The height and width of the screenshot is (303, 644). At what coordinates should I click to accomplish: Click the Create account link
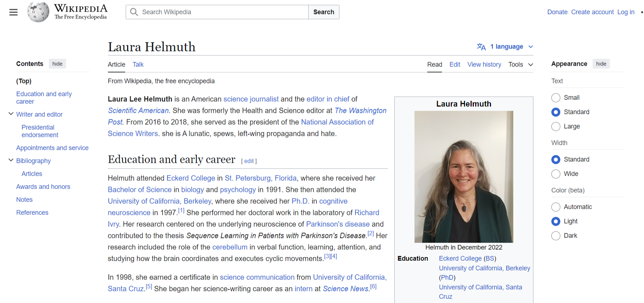point(592,12)
